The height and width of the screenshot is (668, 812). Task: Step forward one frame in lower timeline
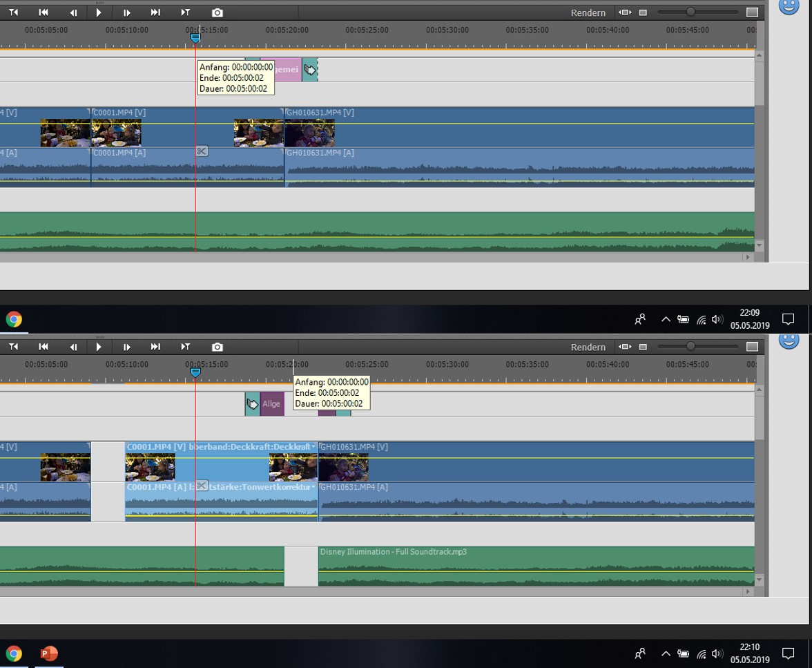(x=126, y=347)
